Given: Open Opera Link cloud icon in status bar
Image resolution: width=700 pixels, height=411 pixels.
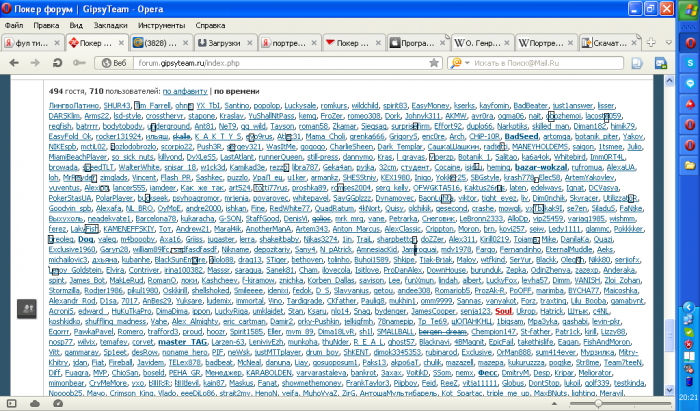Looking at the screenshot, I should click(x=34, y=403).
